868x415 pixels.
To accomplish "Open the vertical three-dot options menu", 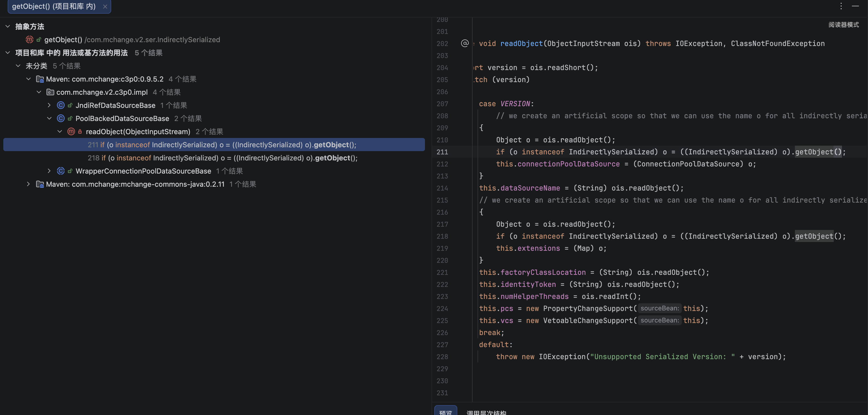I will click(841, 6).
